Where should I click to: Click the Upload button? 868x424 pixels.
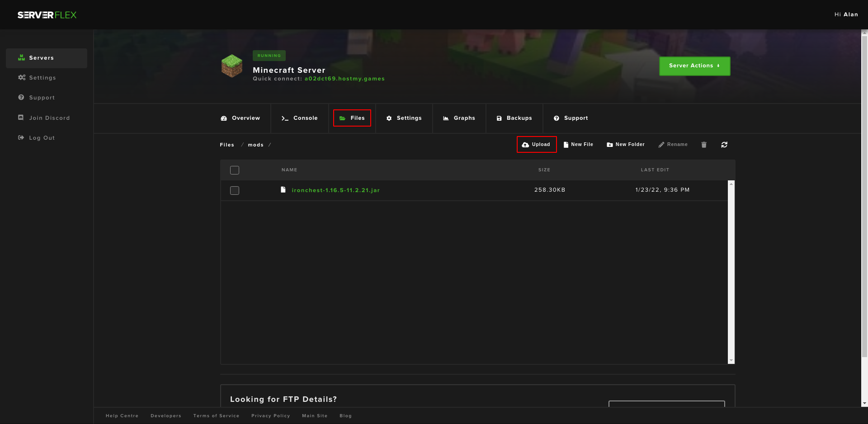[x=537, y=145]
